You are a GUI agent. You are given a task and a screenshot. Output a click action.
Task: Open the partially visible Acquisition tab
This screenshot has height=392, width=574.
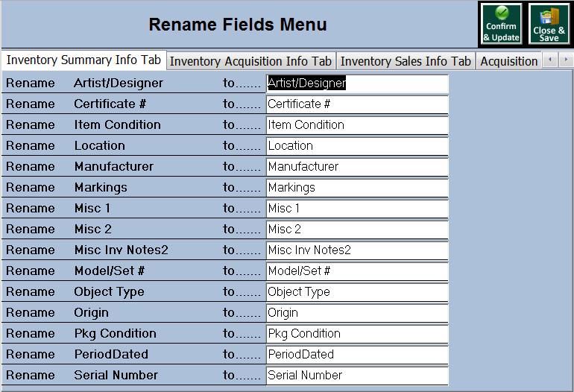(x=508, y=61)
